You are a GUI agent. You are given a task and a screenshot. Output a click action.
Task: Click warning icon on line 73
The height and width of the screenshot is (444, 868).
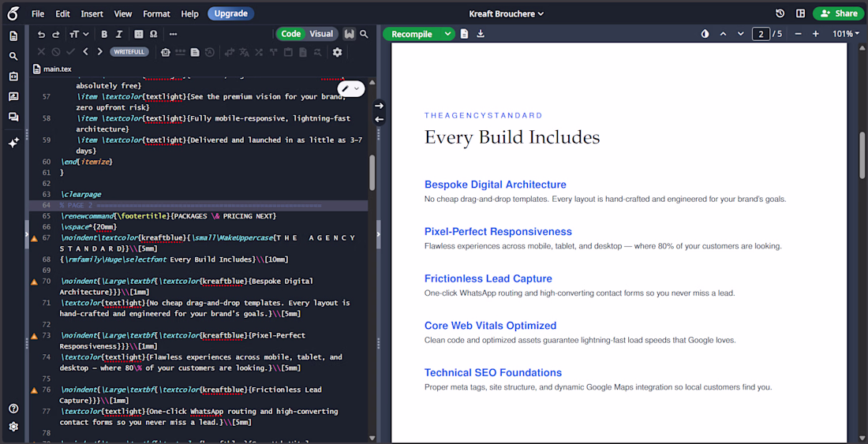pyautogui.click(x=34, y=336)
